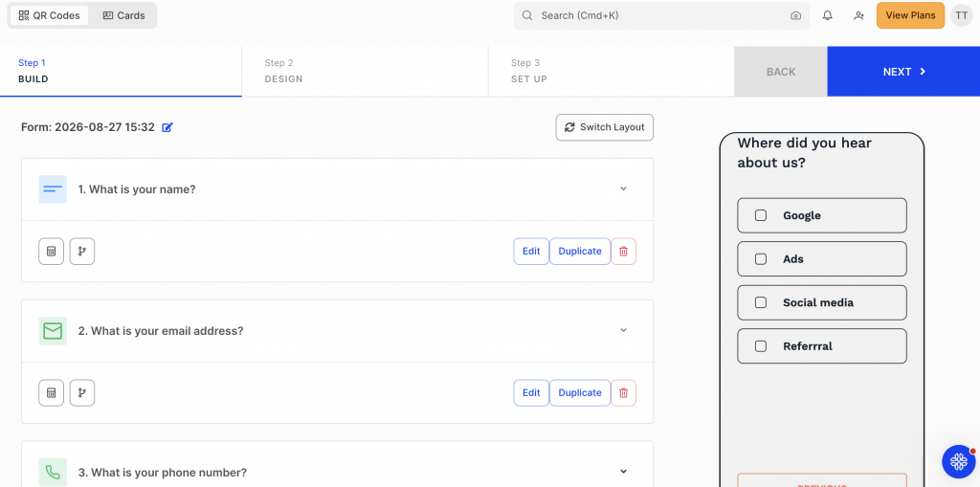Click the NEXT button
This screenshot has width=980, height=487.
tap(903, 71)
